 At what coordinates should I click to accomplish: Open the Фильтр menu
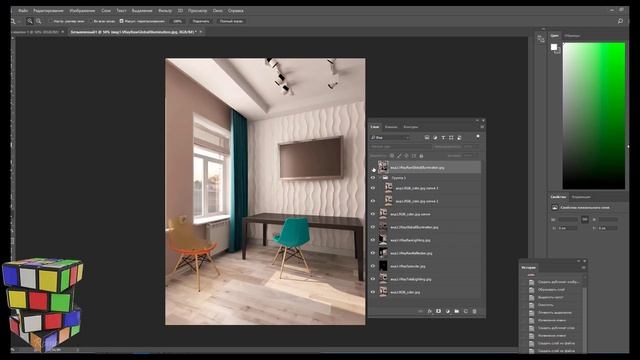165,11
